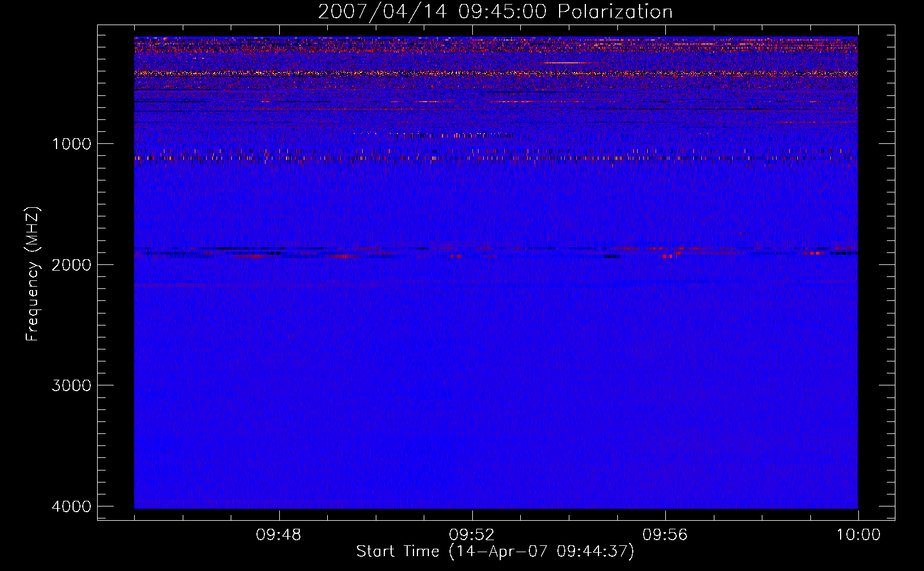Click the 4000 frequency tick label
The image size is (924, 571).
click(71, 506)
